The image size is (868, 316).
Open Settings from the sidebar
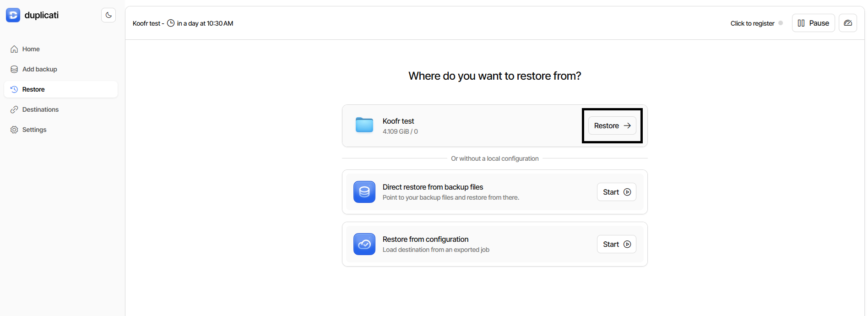61,130
